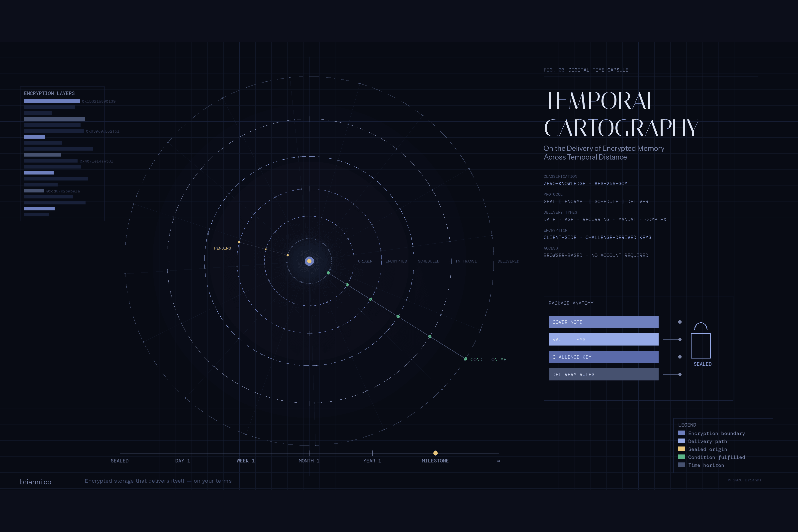Click the Condition fulfilled legend swatch

[681, 457]
